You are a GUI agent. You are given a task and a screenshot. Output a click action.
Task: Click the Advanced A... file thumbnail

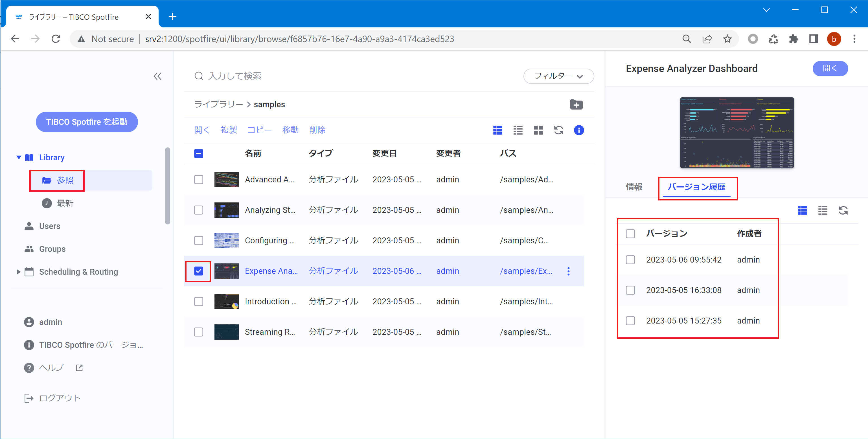[x=226, y=179]
